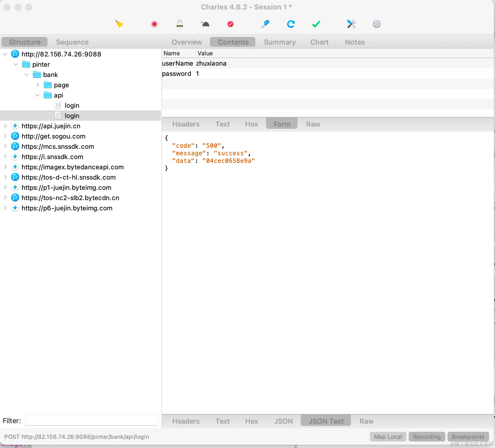Click globe icon beside mcs.snssdk.com
The image size is (495, 448).
point(15,146)
